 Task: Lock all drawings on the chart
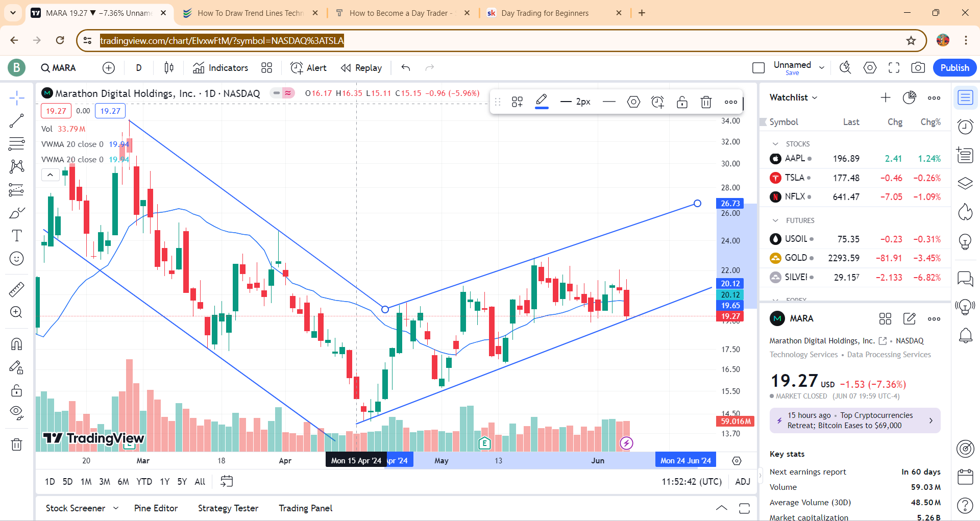[x=17, y=390]
